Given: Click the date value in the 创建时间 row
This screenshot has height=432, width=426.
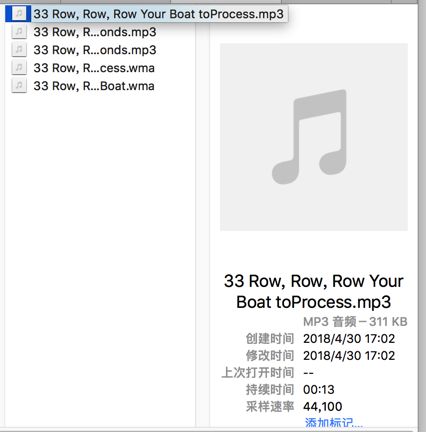Looking at the screenshot, I should (349, 339).
